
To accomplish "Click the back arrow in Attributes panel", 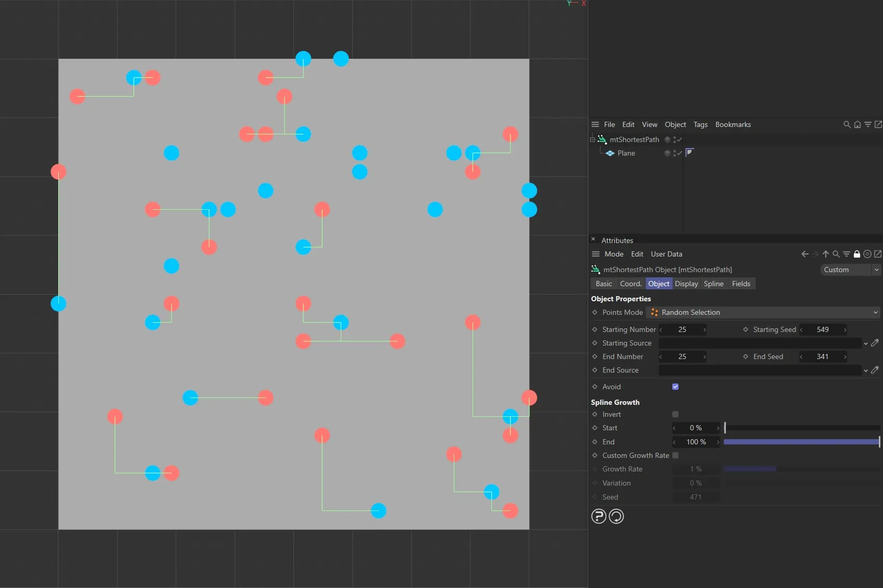I will (x=804, y=254).
